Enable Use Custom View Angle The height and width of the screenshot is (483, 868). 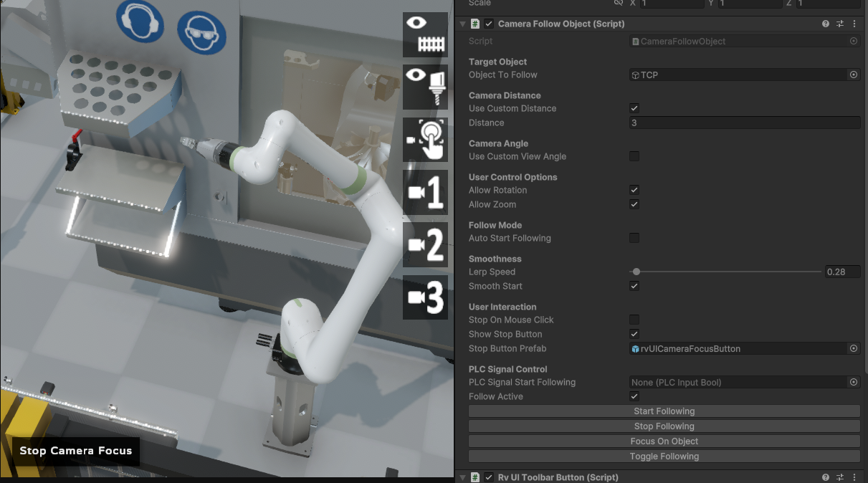click(x=634, y=156)
